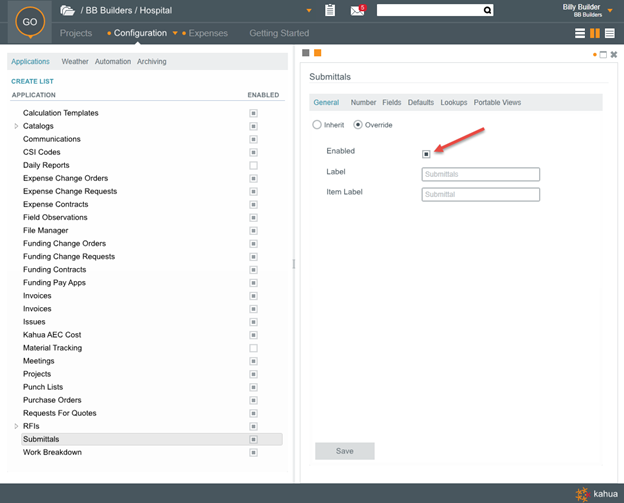
Task: Expand the Catalogs tree node
Action: tap(16, 127)
